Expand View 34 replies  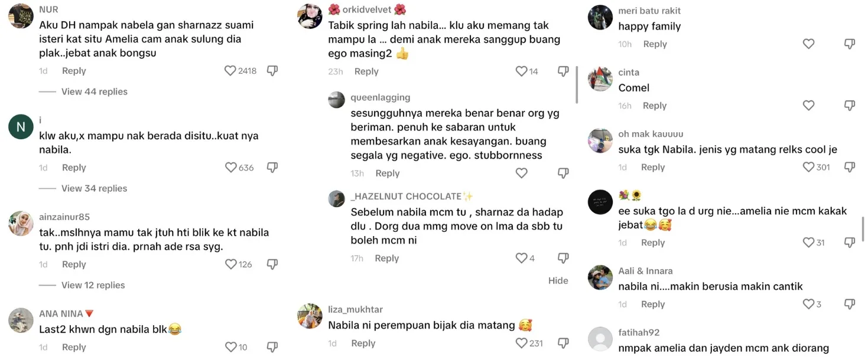(x=95, y=188)
